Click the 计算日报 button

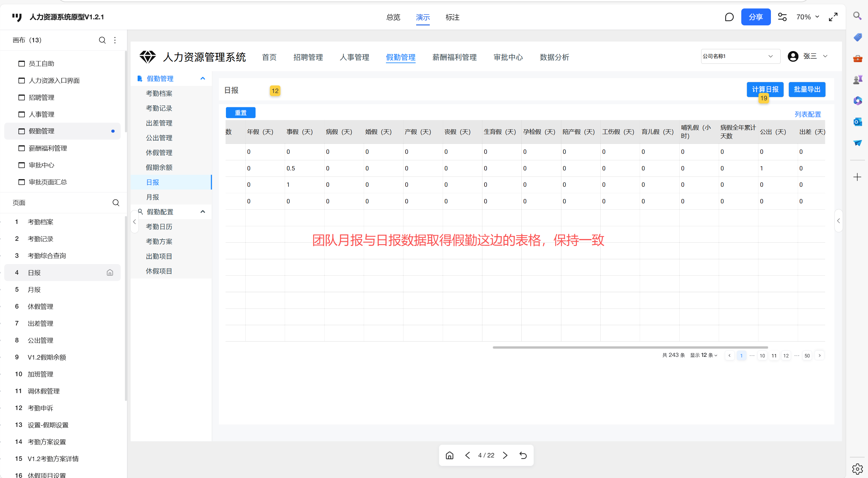[765, 89]
